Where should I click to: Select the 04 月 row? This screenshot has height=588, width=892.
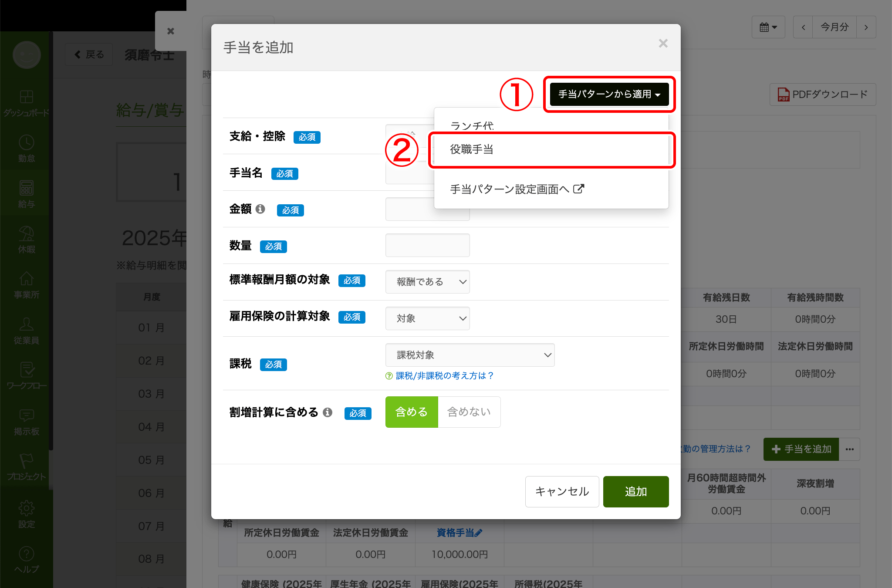151,427
